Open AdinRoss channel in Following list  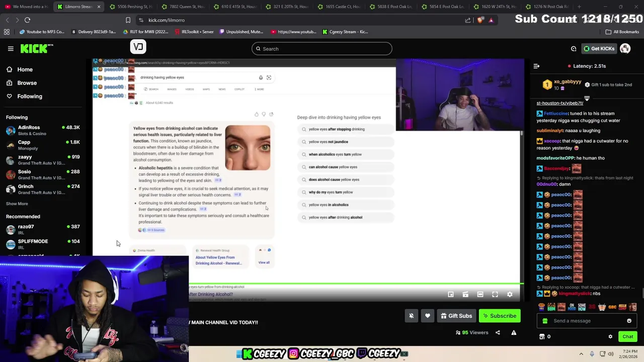point(43,130)
